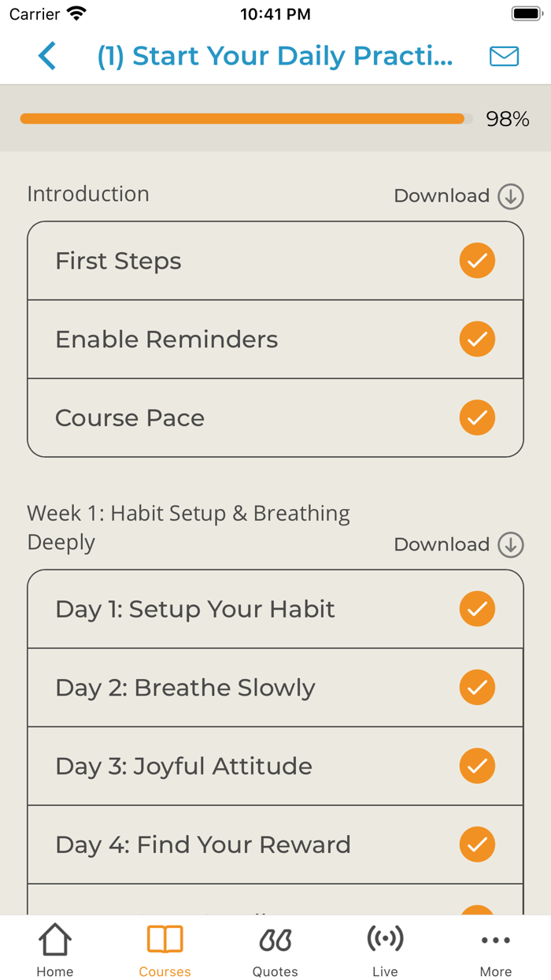Toggle completion checkmark for First Steps
The width and height of the screenshot is (551, 980).
pyautogui.click(x=477, y=260)
